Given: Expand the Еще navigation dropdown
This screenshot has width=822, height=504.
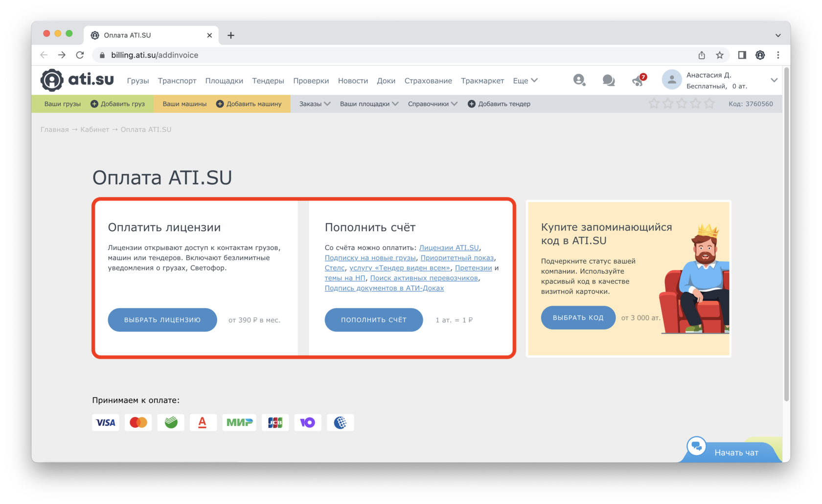Looking at the screenshot, I should coord(525,81).
